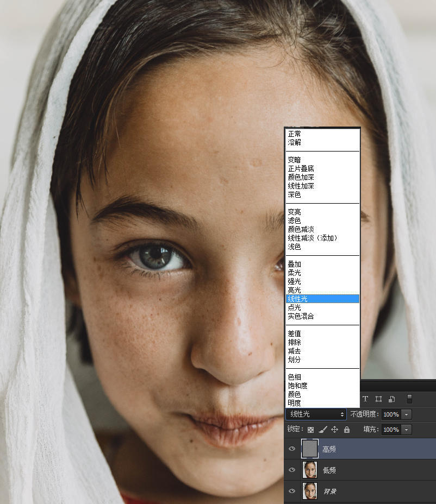Choose 排除 blend mode
This screenshot has width=436, height=504.
[322, 342]
